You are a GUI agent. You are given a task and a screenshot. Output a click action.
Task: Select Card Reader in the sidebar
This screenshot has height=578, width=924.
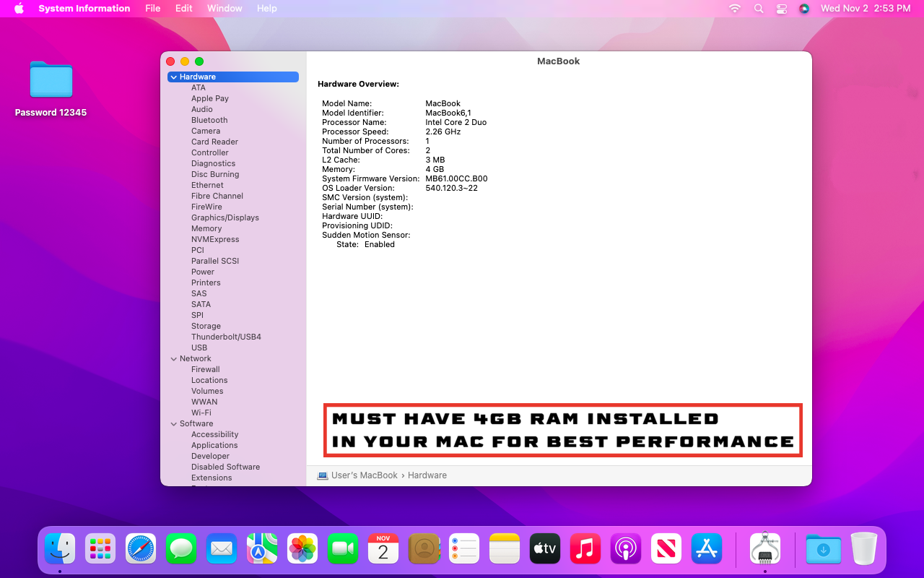(214, 142)
